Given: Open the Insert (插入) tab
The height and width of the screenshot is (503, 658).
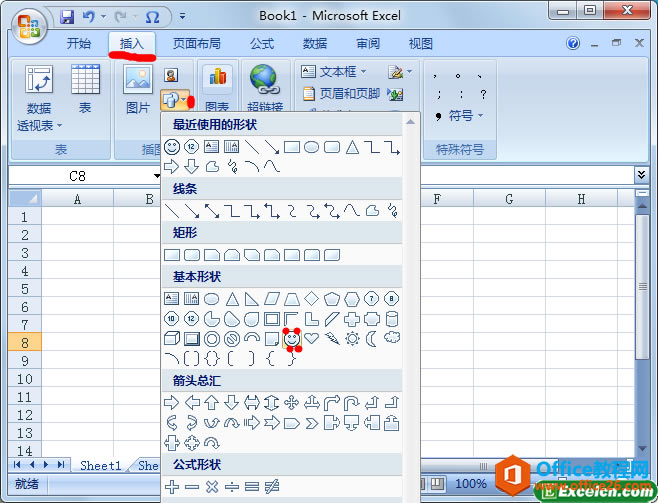Looking at the screenshot, I should [x=132, y=43].
